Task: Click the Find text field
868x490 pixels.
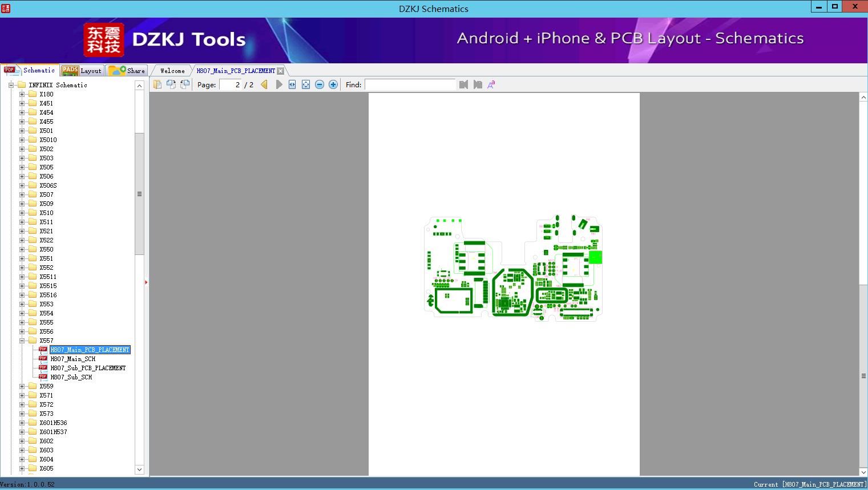Action: tap(410, 84)
